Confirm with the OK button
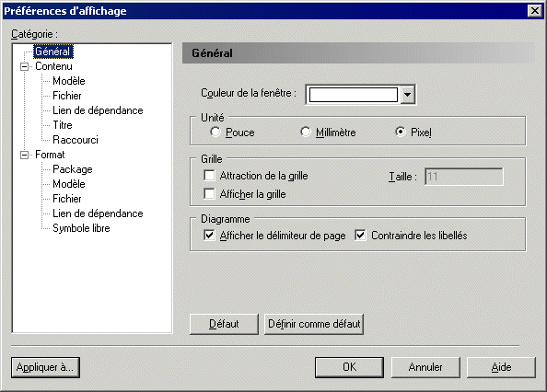547x392 pixels. point(349,367)
